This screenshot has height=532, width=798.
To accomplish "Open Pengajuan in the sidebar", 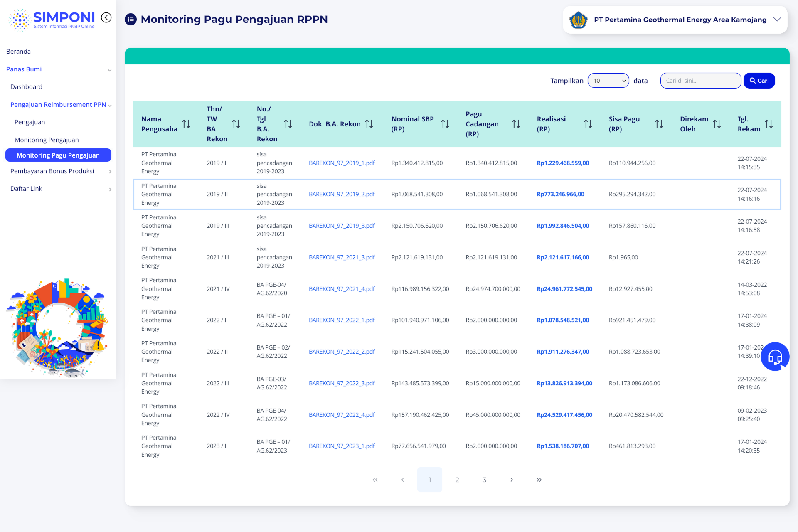I will (x=30, y=122).
